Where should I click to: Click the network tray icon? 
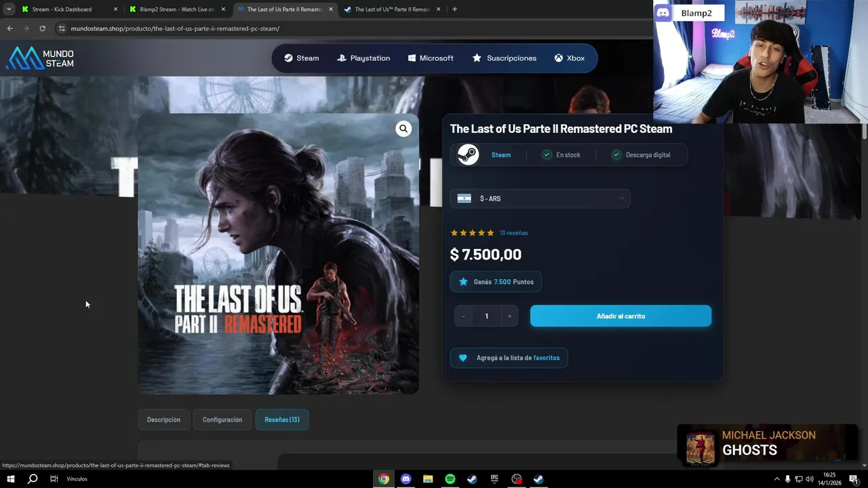tap(798, 479)
